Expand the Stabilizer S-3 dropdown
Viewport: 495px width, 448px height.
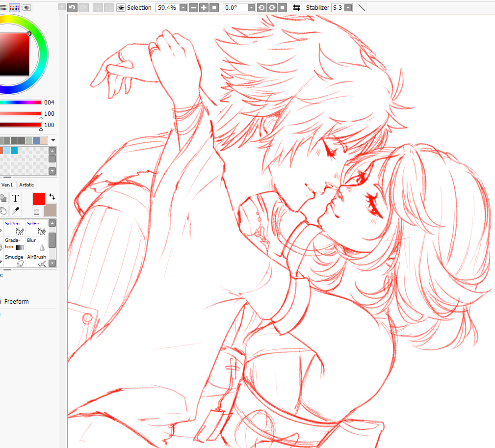point(348,7)
